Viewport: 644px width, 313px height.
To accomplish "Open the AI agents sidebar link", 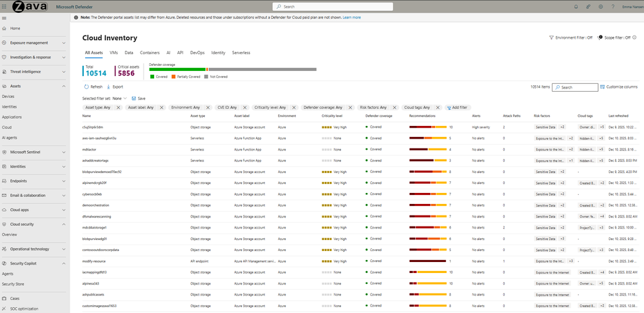I will [x=10, y=138].
